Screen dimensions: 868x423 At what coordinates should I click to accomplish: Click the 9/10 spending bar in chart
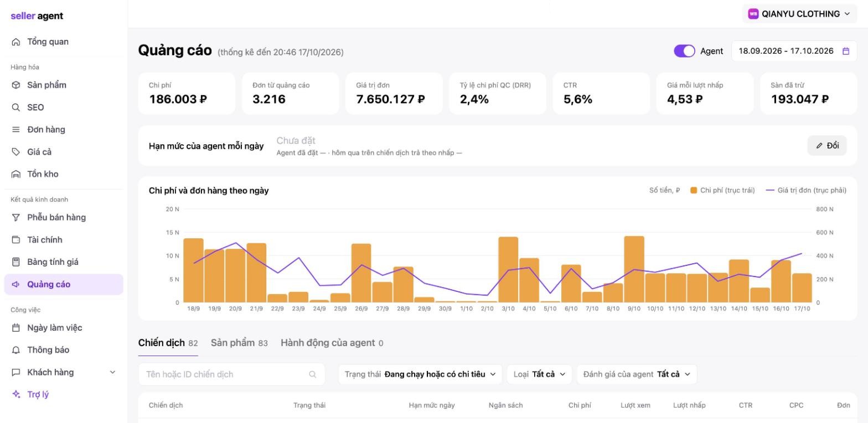[x=634, y=269]
